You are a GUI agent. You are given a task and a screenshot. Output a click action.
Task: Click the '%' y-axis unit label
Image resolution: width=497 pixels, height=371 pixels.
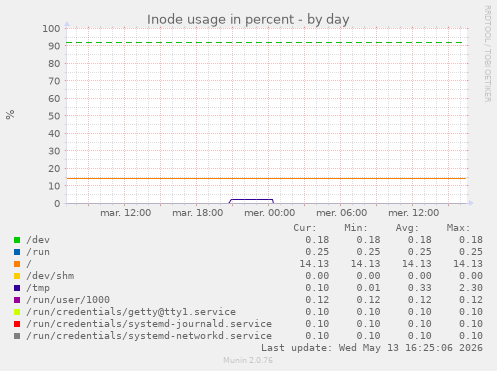pyautogui.click(x=10, y=114)
